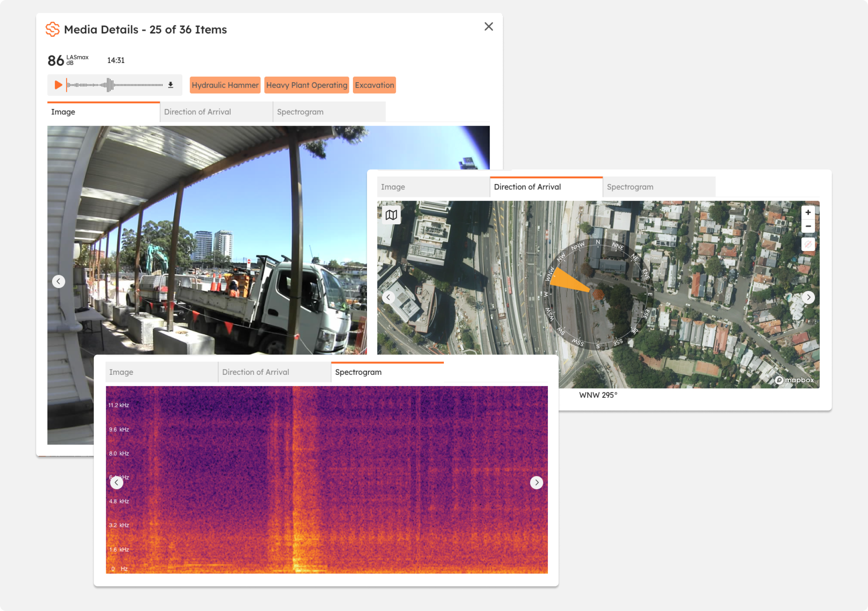The image size is (868, 611).
Task: Select the Hydraulic Hammer tag
Action: [x=225, y=85]
